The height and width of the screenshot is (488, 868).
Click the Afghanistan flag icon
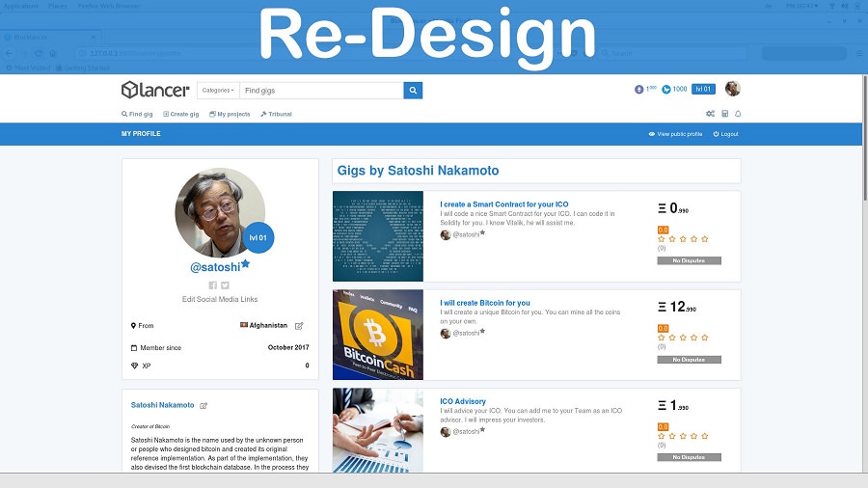pos(244,325)
